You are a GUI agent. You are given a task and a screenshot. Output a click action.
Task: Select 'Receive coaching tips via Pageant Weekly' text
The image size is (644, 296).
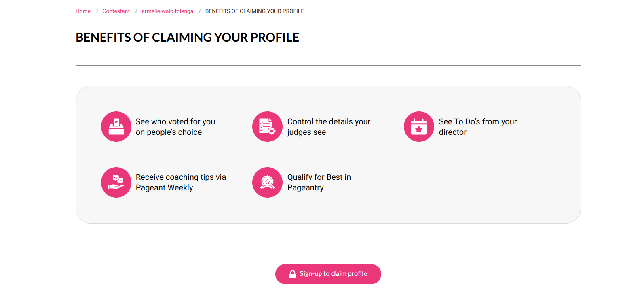(181, 182)
